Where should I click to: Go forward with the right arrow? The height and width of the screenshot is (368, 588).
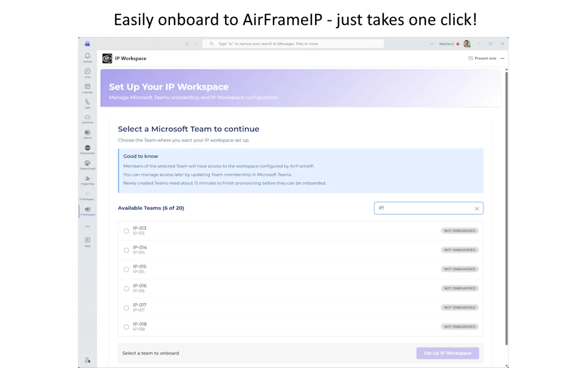196,44
